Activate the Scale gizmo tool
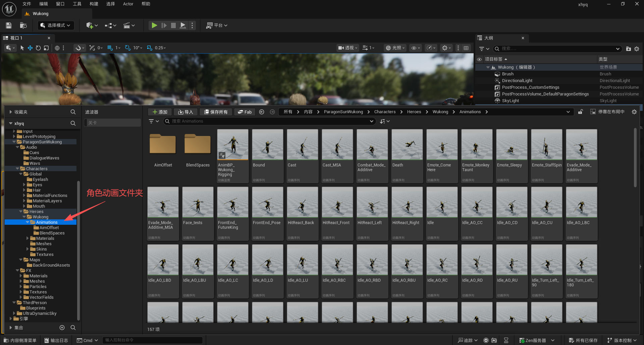Image resolution: width=644 pixels, height=345 pixels. tap(46, 48)
